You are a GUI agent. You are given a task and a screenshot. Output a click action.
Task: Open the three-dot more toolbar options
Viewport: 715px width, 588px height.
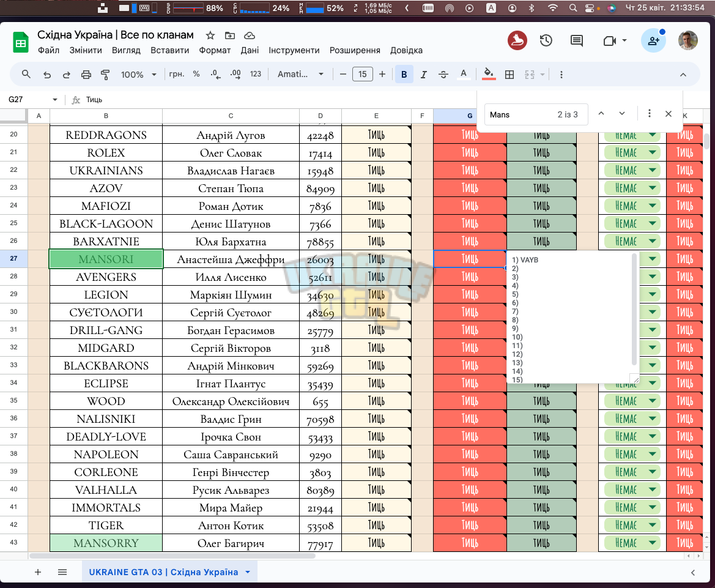(x=561, y=75)
